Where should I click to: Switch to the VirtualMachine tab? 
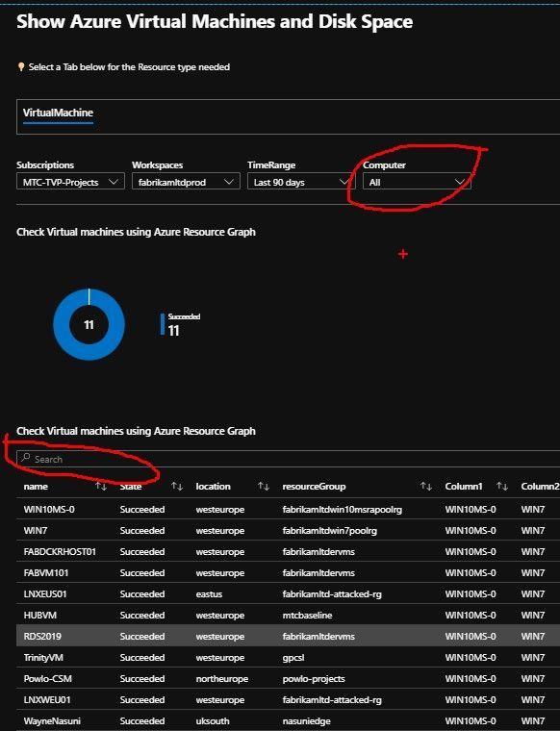pyautogui.click(x=58, y=113)
